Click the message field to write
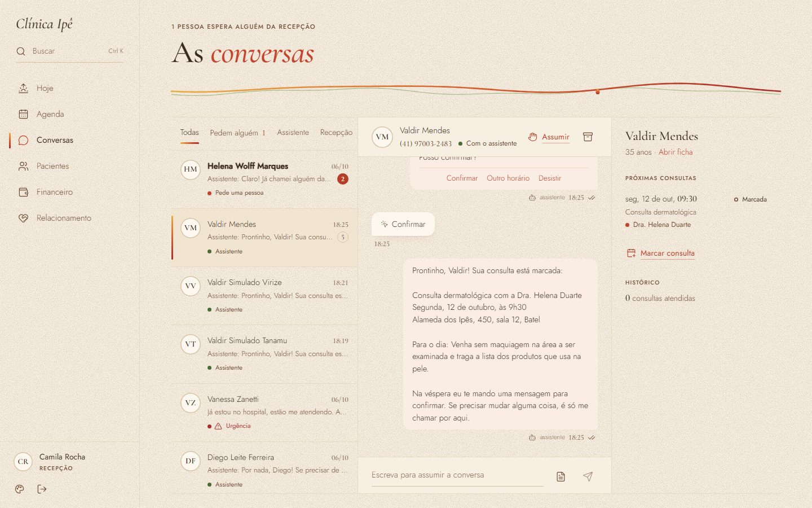This screenshot has height=508, width=812. [457, 475]
